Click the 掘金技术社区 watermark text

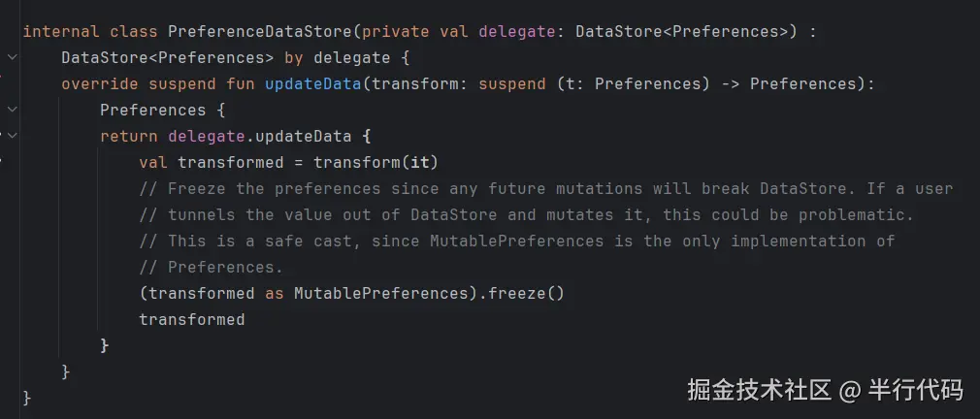[759, 390]
